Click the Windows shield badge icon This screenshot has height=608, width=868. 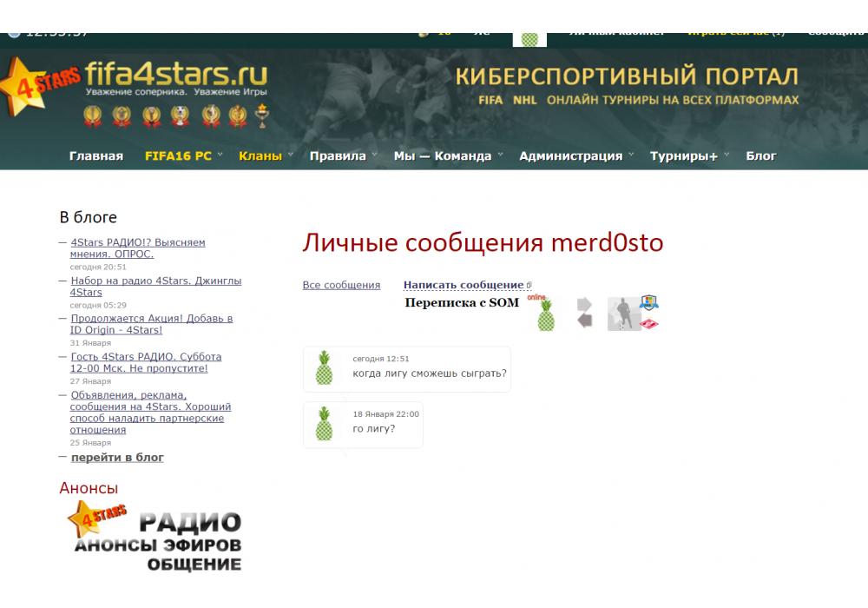(648, 302)
